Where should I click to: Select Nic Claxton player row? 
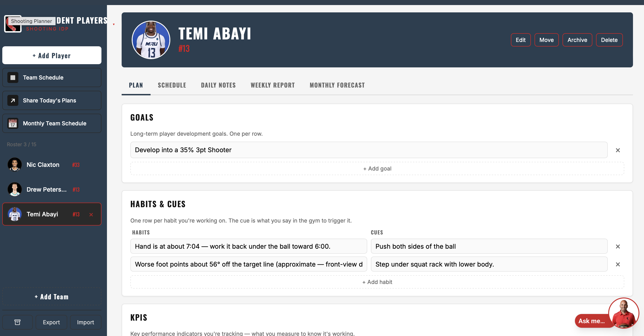click(x=52, y=165)
